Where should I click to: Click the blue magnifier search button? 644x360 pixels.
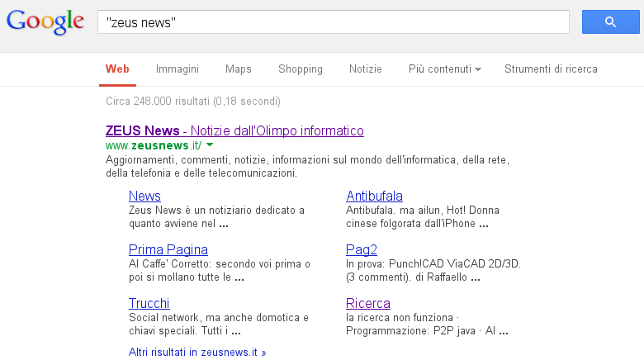[x=610, y=21]
